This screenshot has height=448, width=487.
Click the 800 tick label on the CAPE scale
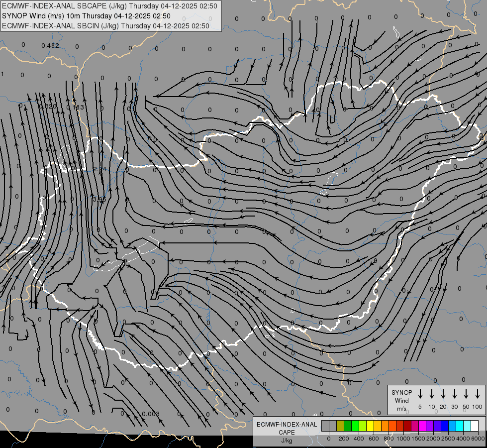[x=389, y=439]
